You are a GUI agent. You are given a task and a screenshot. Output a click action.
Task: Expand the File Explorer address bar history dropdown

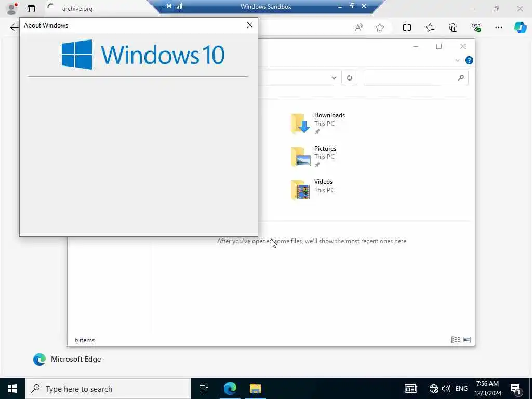point(334,78)
